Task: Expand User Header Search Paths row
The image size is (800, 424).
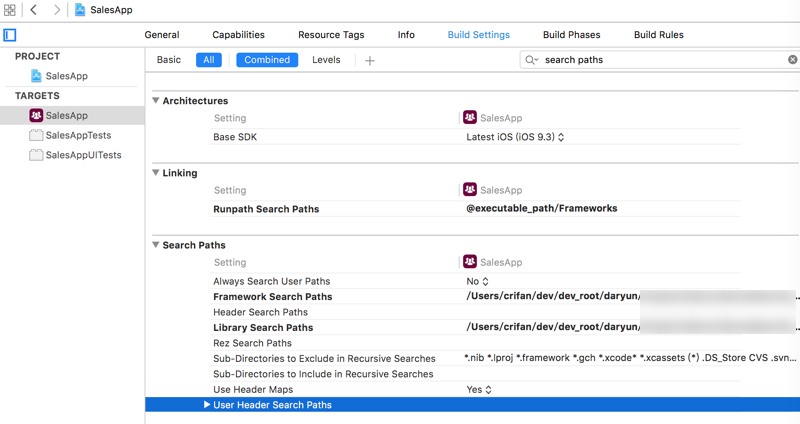Action: [207, 405]
